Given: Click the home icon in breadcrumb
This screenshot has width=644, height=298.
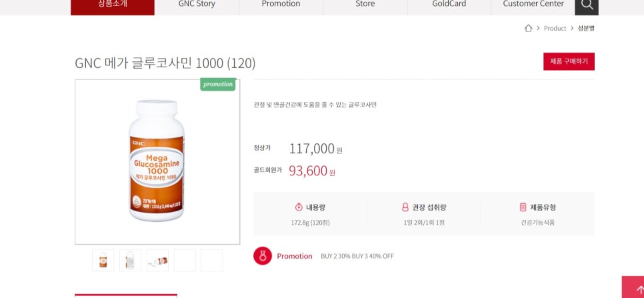Looking at the screenshot, I should [x=529, y=28].
